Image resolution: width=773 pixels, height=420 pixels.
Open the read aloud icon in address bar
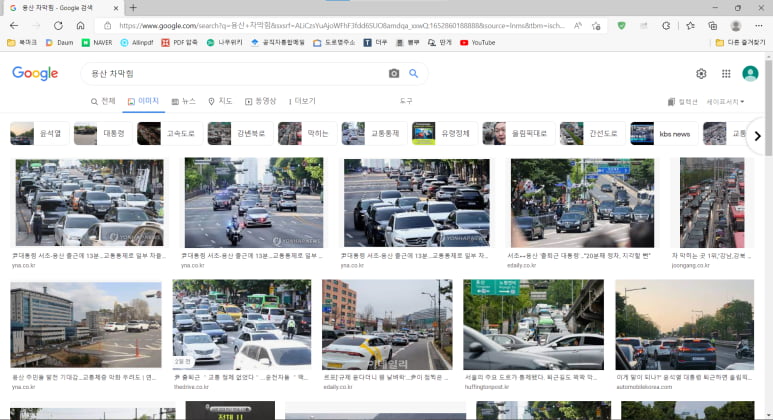[x=578, y=26]
